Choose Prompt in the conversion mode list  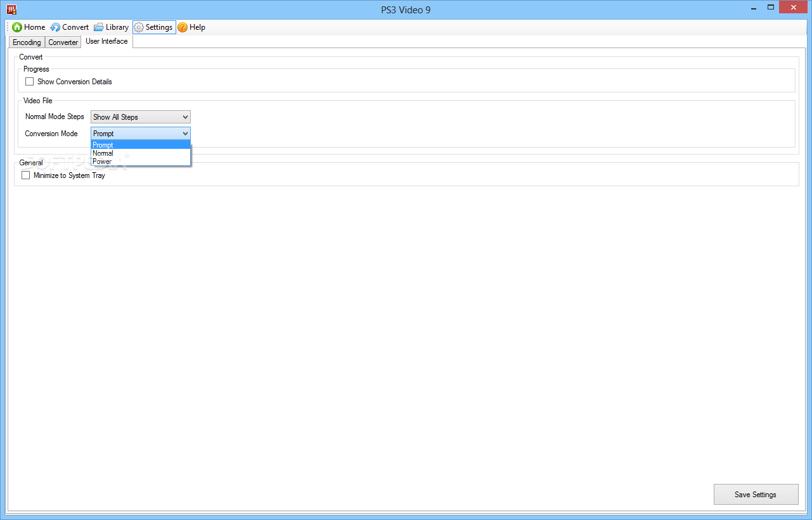pos(141,145)
